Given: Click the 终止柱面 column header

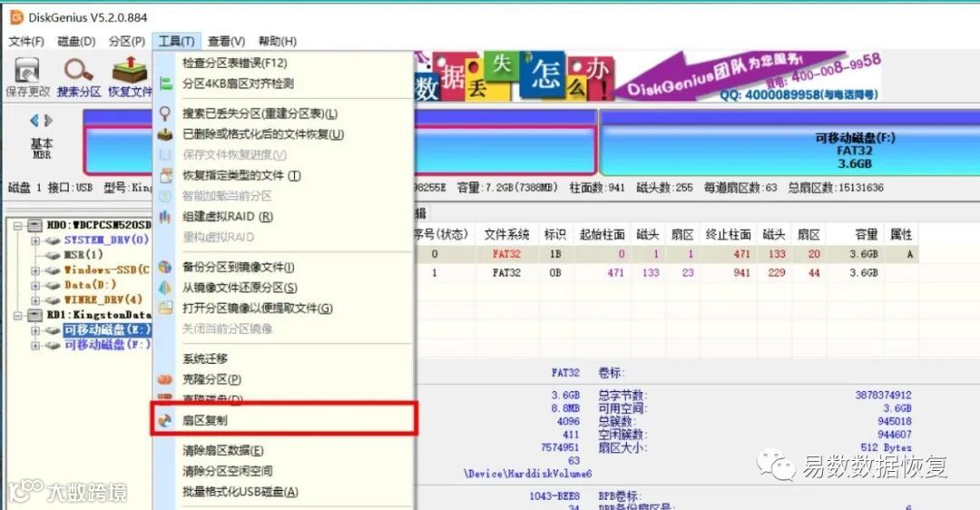Looking at the screenshot, I should [x=728, y=234].
